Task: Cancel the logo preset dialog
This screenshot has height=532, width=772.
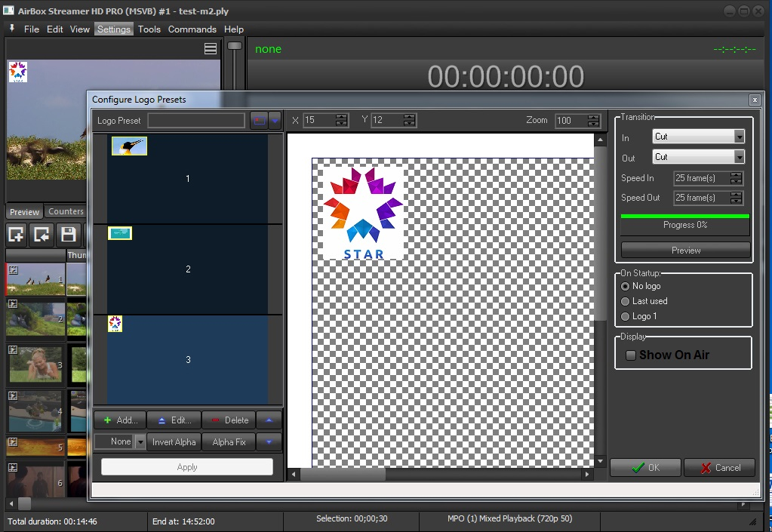Action: click(719, 468)
